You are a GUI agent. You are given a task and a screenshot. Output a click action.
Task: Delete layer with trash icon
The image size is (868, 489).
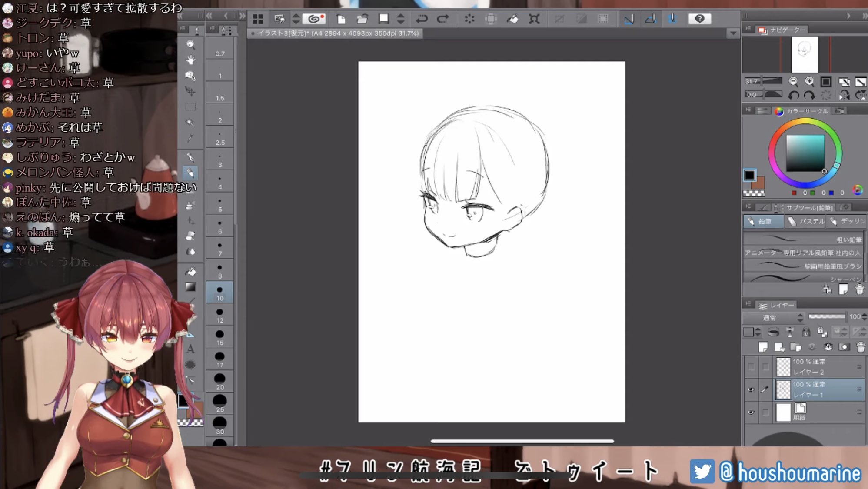coord(861,347)
